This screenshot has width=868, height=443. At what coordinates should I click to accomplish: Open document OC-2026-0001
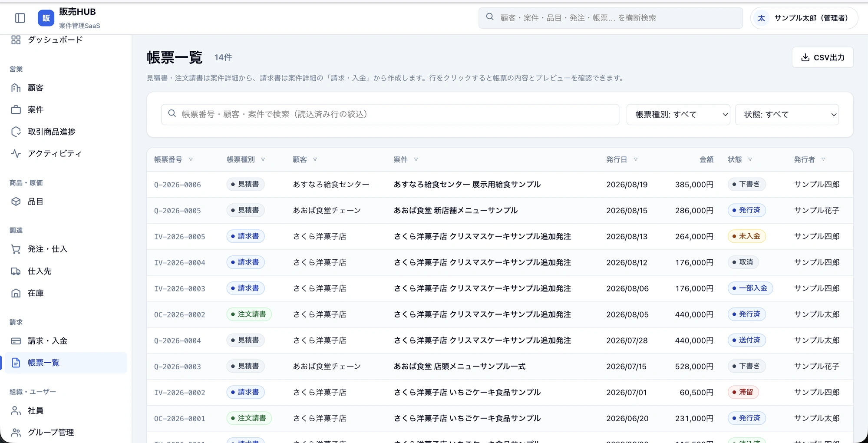pyautogui.click(x=179, y=419)
